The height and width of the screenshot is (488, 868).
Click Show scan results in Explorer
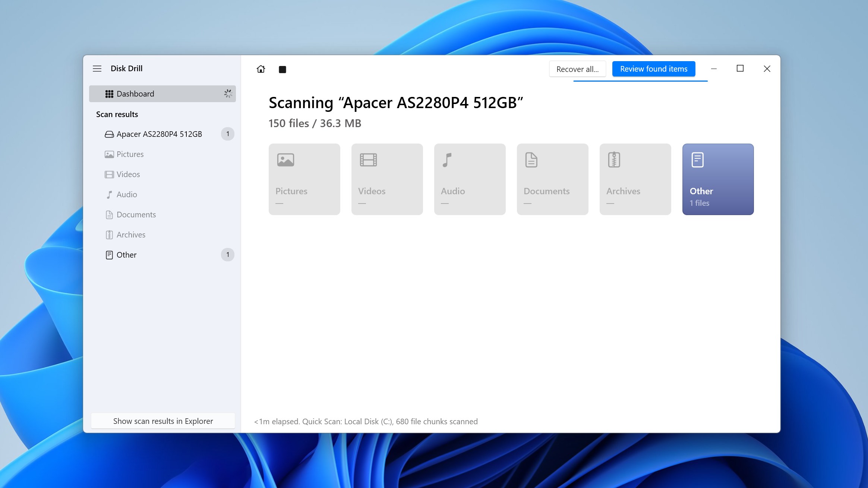tap(163, 421)
